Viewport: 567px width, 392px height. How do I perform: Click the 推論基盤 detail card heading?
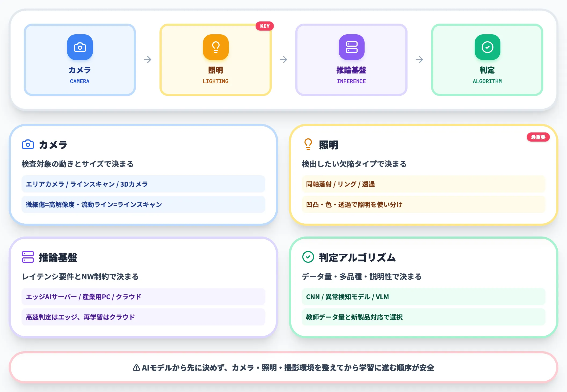[58, 257]
